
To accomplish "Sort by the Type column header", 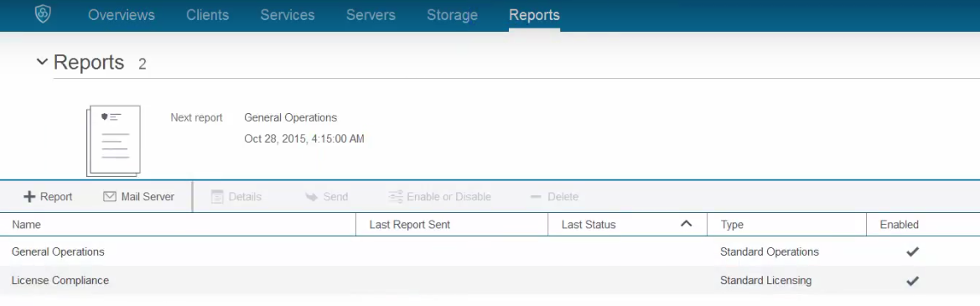I will pos(732,225).
